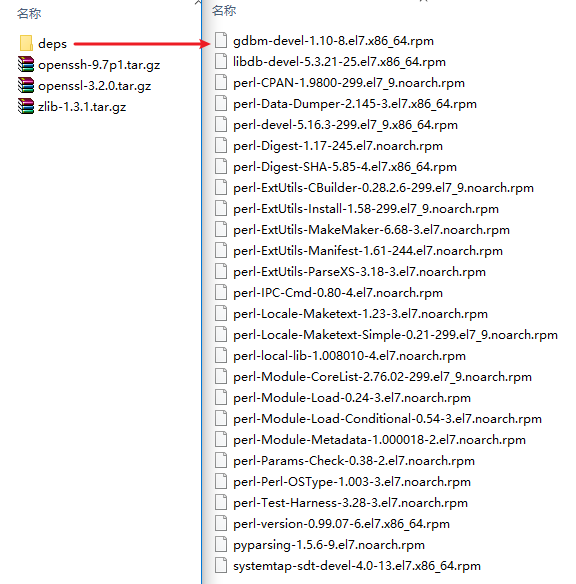Click the gdbm-devel rpm file icon
The width and height of the screenshot is (576, 584).
(221, 40)
